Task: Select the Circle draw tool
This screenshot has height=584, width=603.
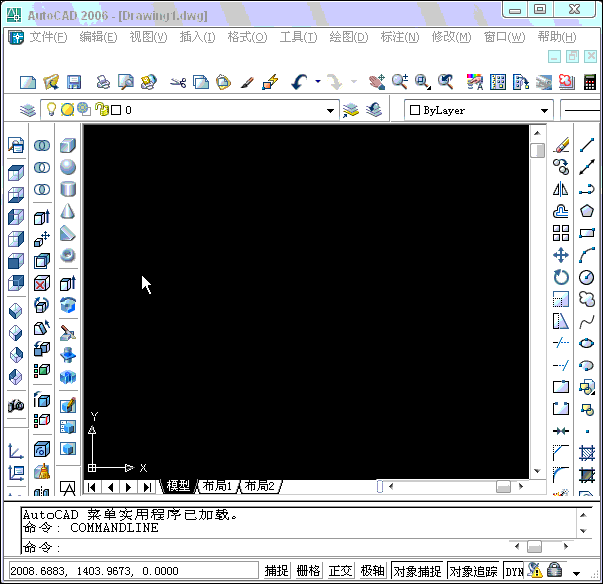Action: tap(586, 277)
